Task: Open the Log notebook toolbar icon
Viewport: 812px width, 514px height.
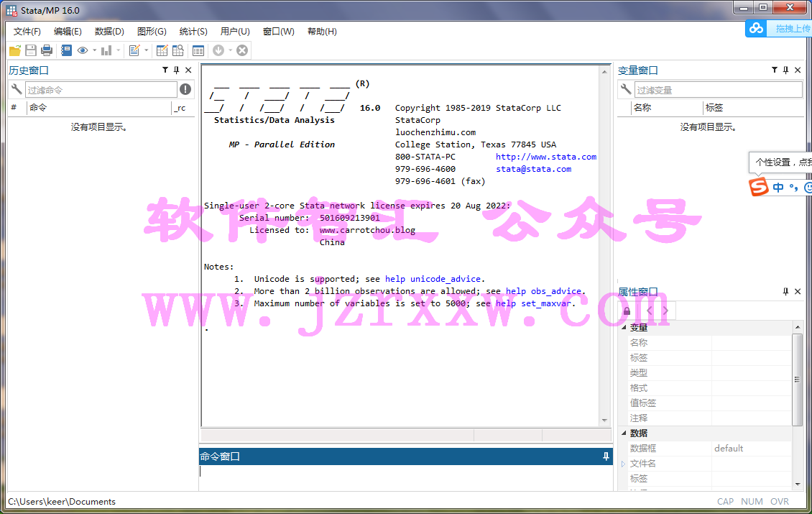Action: (66, 50)
